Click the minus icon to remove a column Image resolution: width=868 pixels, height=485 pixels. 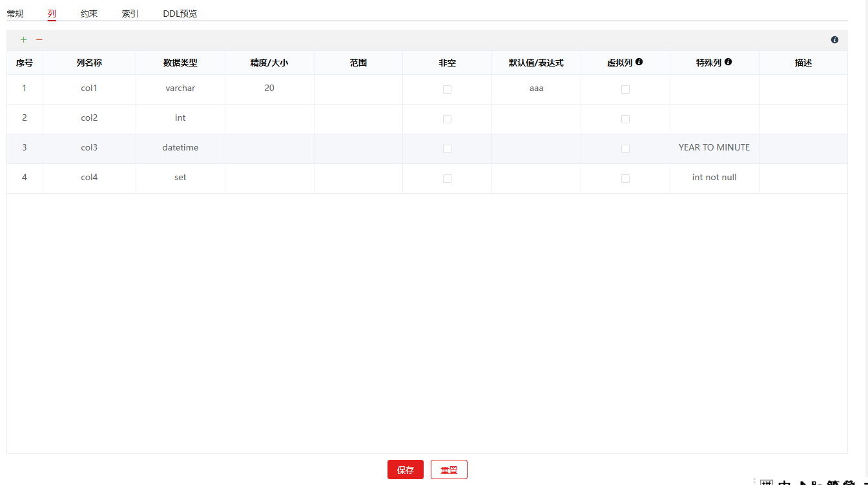point(39,40)
